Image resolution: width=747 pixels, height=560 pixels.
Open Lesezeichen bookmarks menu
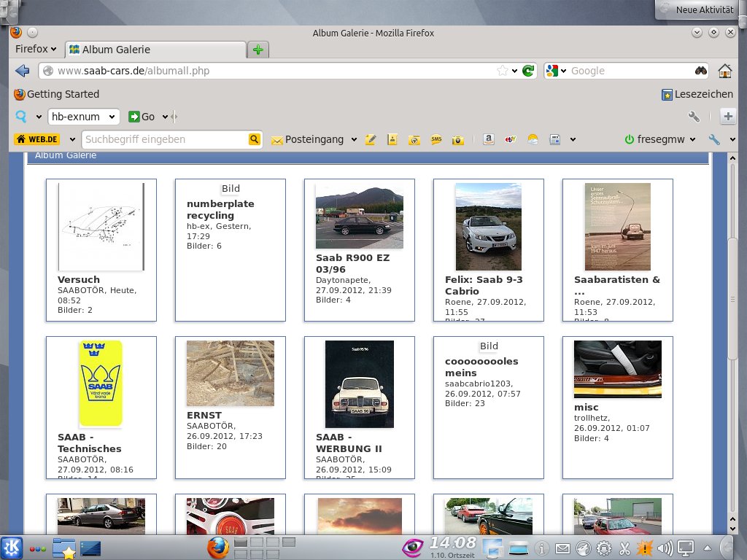(697, 94)
